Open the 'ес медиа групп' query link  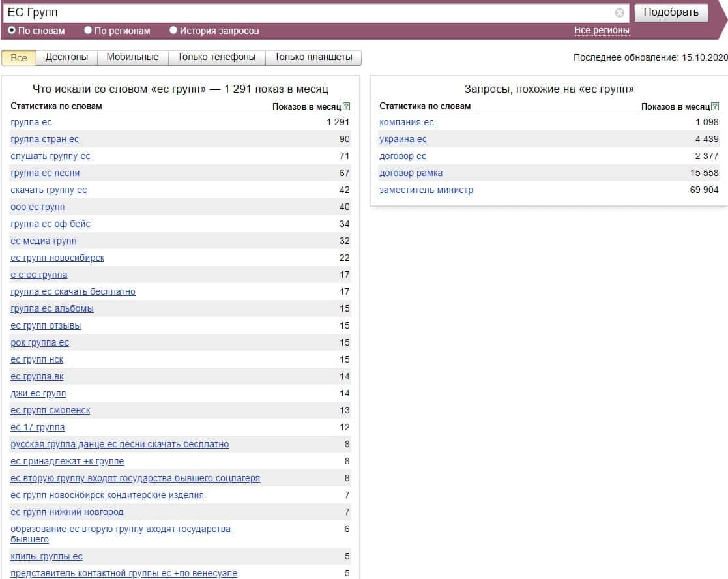tap(43, 241)
